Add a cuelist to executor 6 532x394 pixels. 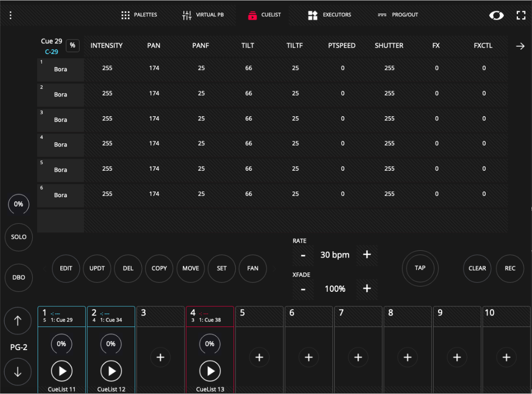[309, 357]
